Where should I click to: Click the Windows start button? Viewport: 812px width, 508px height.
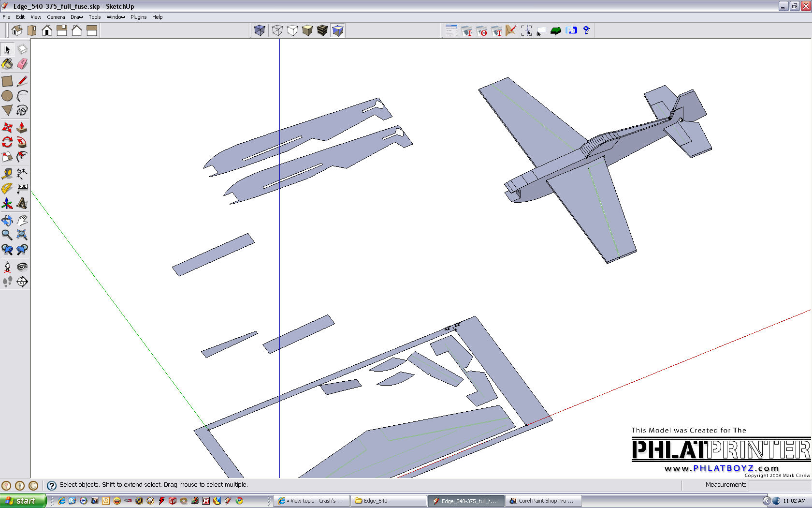23,501
